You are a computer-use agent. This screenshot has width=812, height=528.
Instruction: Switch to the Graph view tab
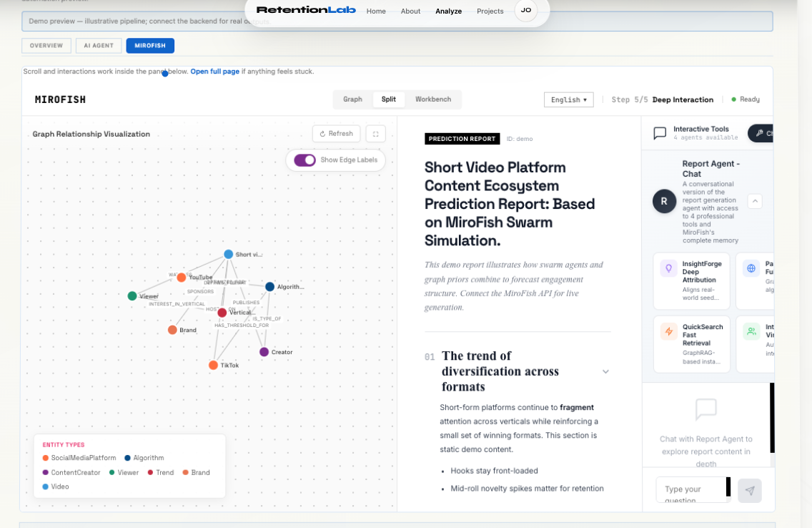pyautogui.click(x=352, y=99)
